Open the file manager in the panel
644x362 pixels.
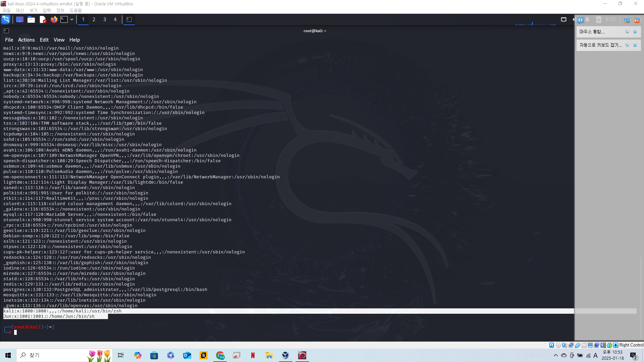coord(31,19)
